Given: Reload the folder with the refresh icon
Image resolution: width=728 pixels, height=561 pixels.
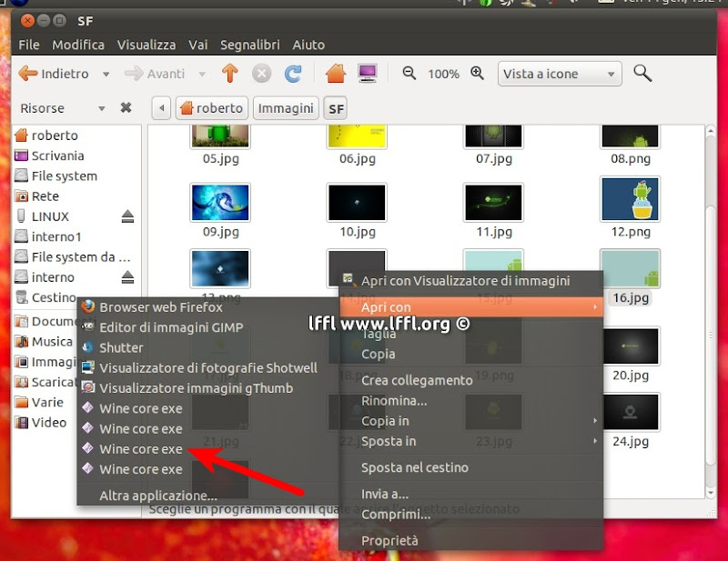Looking at the screenshot, I should tap(291, 74).
